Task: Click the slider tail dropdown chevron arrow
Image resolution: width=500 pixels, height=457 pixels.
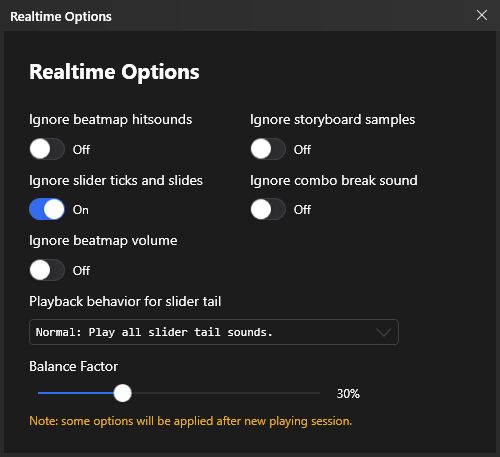Action: pyautogui.click(x=383, y=332)
